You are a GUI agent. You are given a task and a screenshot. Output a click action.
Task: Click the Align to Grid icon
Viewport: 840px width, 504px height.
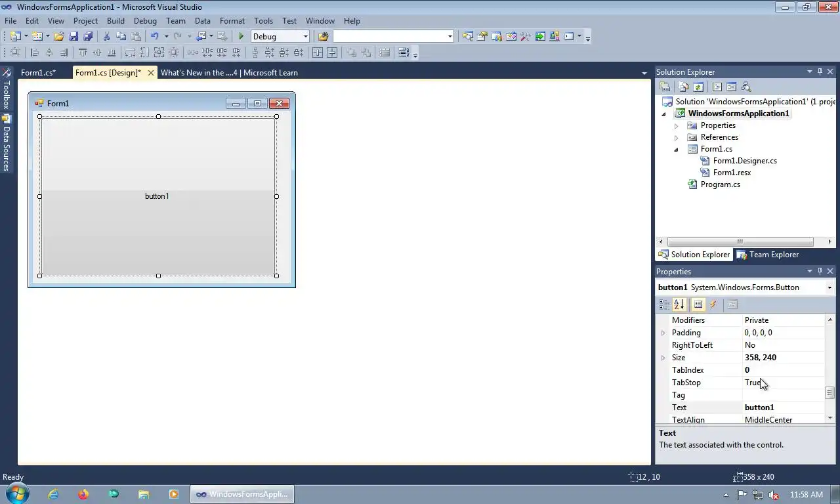pos(15,52)
